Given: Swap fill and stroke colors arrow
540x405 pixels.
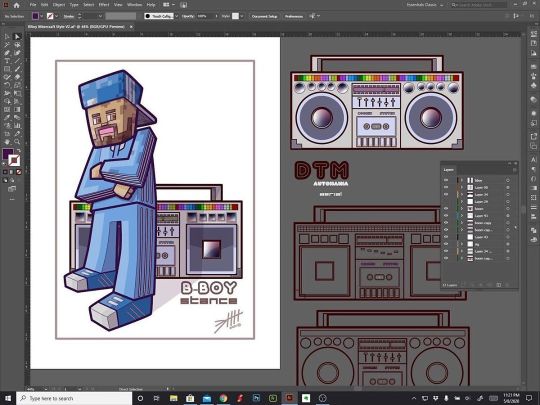Looking at the screenshot, I should (x=19, y=151).
